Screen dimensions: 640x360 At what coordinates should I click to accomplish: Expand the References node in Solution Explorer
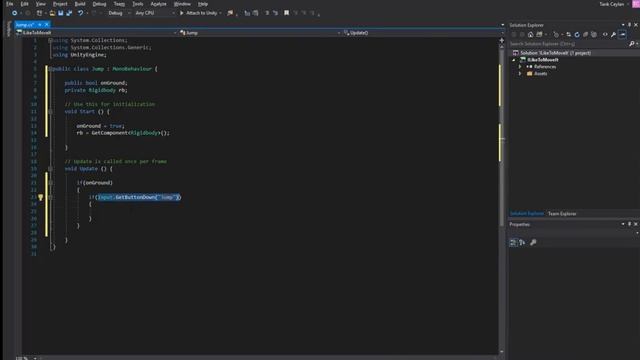coord(520,67)
